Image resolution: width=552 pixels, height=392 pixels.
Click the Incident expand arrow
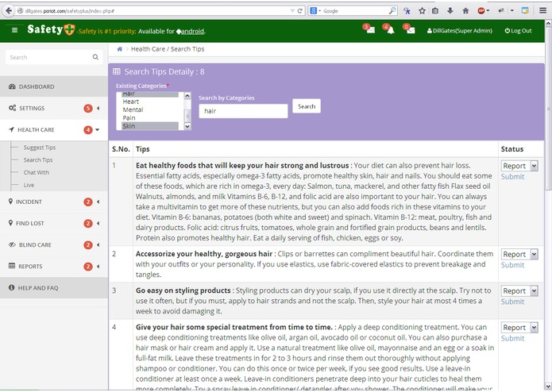pos(98,202)
